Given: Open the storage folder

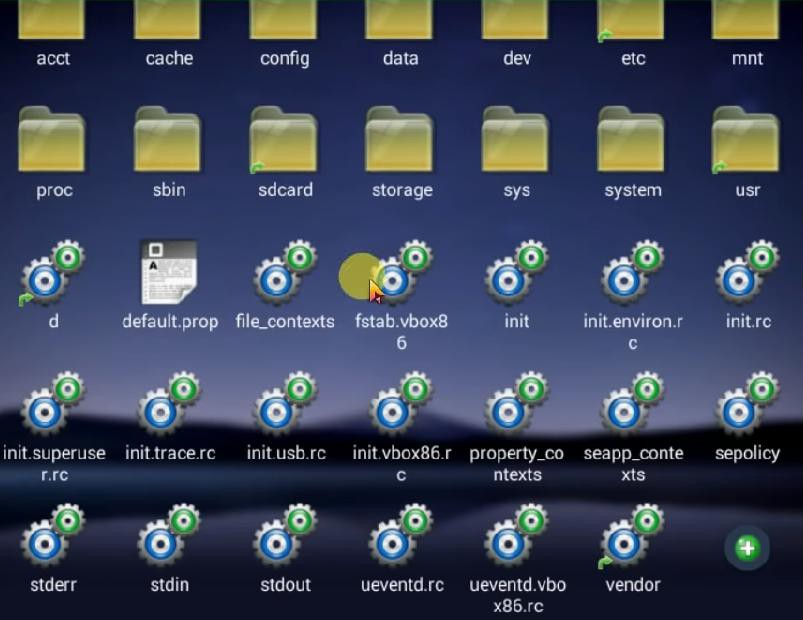Looking at the screenshot, I should coord(400,142).
